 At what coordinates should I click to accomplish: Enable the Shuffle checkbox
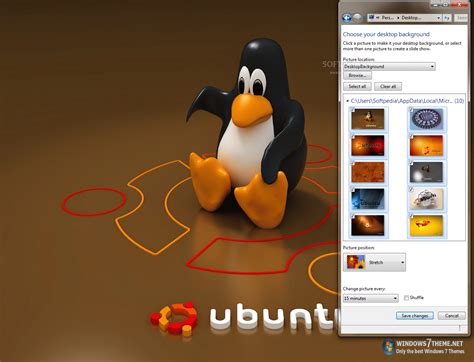tap(406, 298)
